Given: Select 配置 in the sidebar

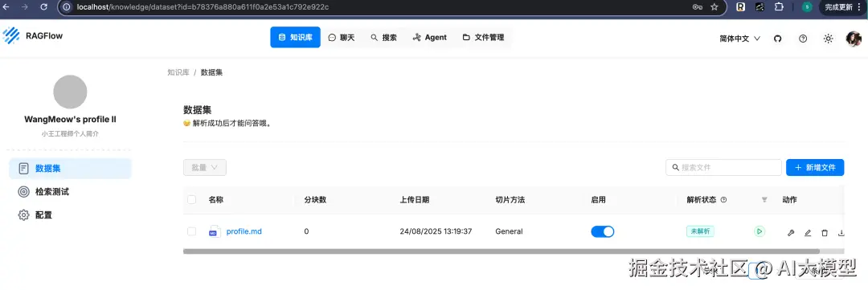Looking at the screenshot, I should pos(70,214).
